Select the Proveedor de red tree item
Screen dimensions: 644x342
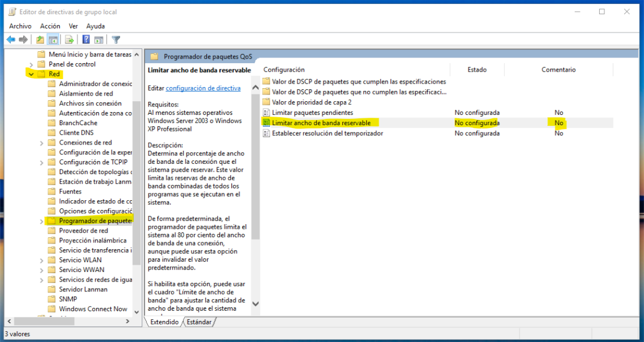pos(84,230)
